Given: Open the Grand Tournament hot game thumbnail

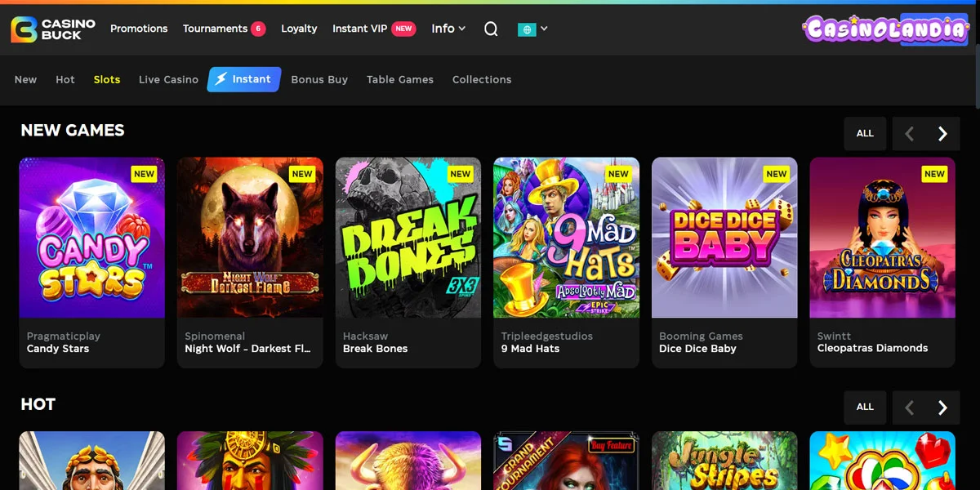Looking at the screenshot, I should coord(566,461).
